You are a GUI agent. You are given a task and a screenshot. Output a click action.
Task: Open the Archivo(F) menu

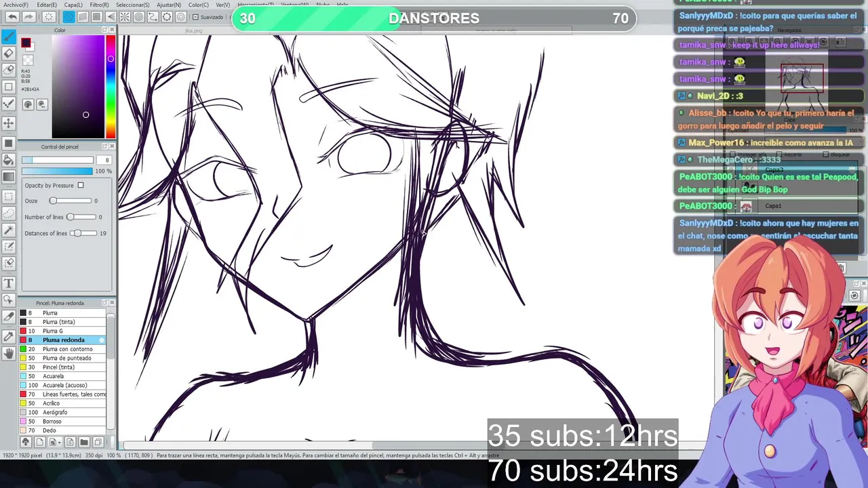[x=16, y=5]
